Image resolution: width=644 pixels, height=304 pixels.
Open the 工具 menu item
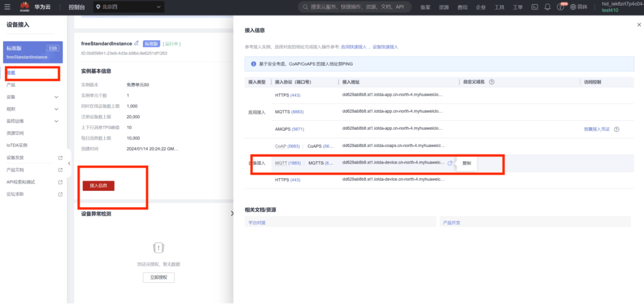click(x=499, y=7)
